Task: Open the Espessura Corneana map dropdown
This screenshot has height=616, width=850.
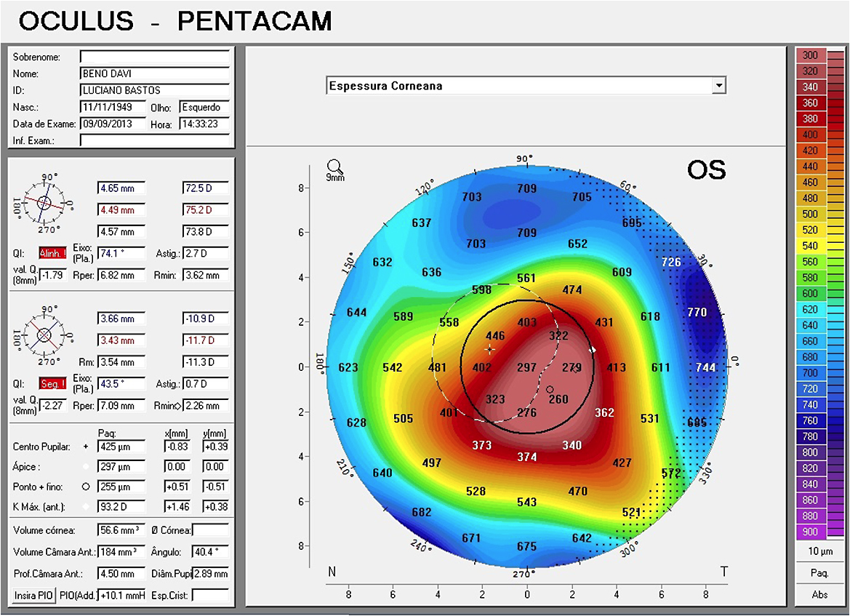Action: click(x=520, y=85)
